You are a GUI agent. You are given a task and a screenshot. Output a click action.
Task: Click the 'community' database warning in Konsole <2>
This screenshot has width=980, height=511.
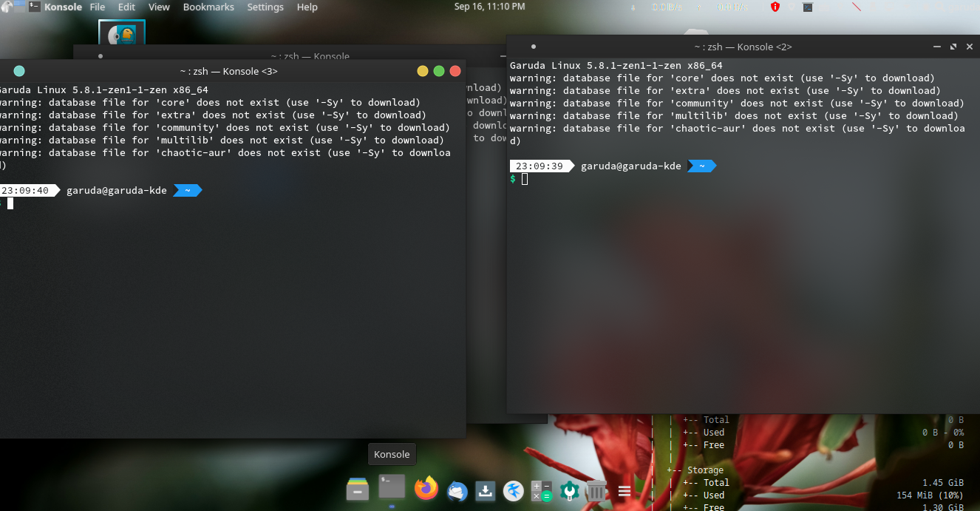[737, 104]
